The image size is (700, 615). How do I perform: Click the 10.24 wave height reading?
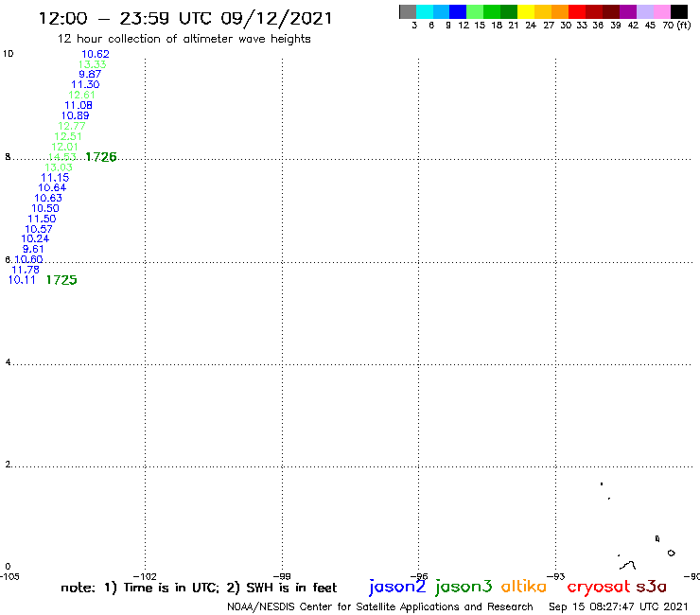35,238
